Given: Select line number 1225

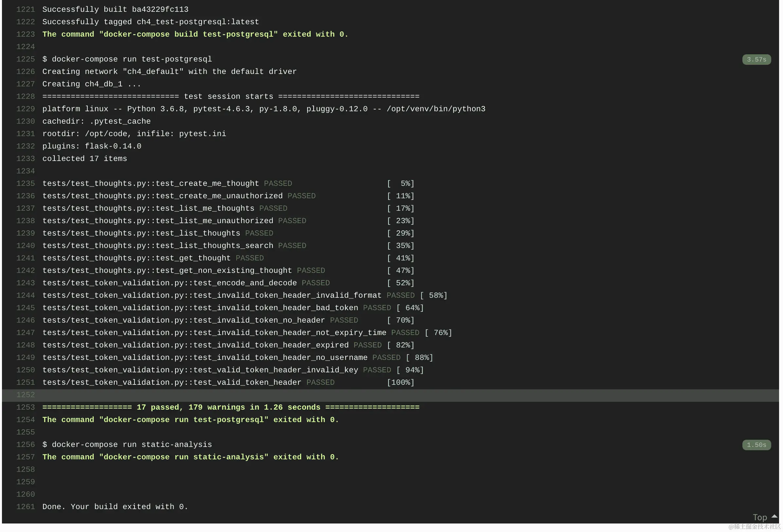Looking at the screenshot, I should pyautogui.click(x=26, y=59).
